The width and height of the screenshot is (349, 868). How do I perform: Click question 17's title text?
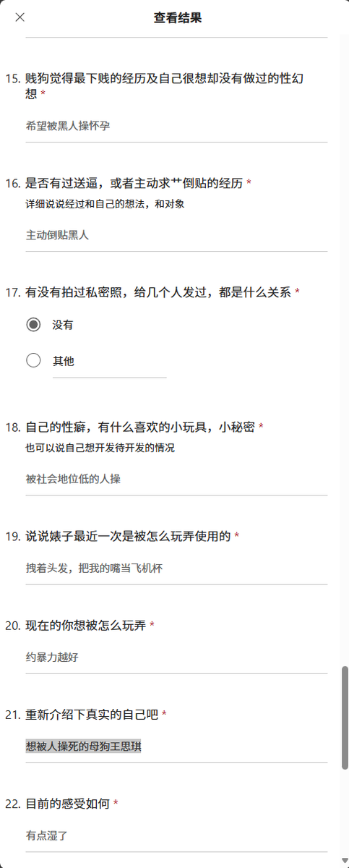(x=158, y=292)
